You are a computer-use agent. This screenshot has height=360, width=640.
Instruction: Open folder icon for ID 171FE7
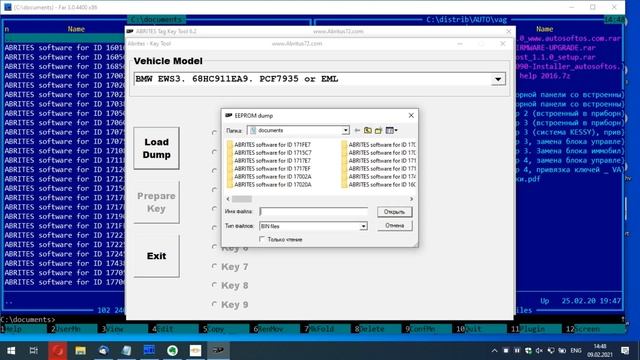coord(230,144)
